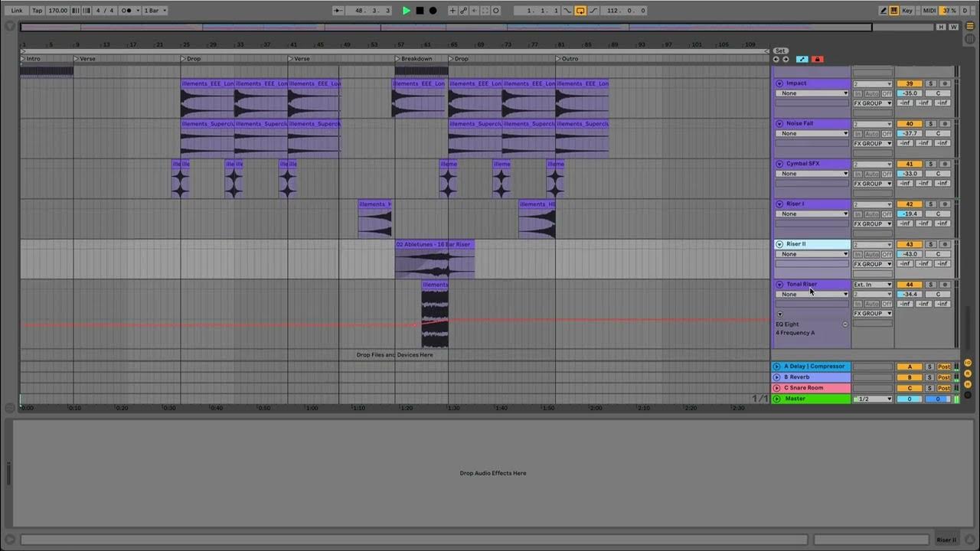
Task: Select the Drop locator at bar 25
Action: click(191, 59)
